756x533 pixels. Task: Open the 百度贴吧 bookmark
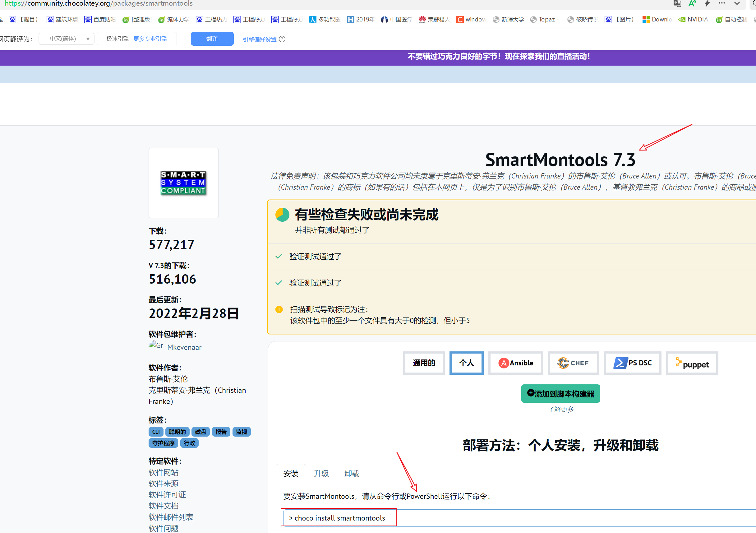pos(100,20)
